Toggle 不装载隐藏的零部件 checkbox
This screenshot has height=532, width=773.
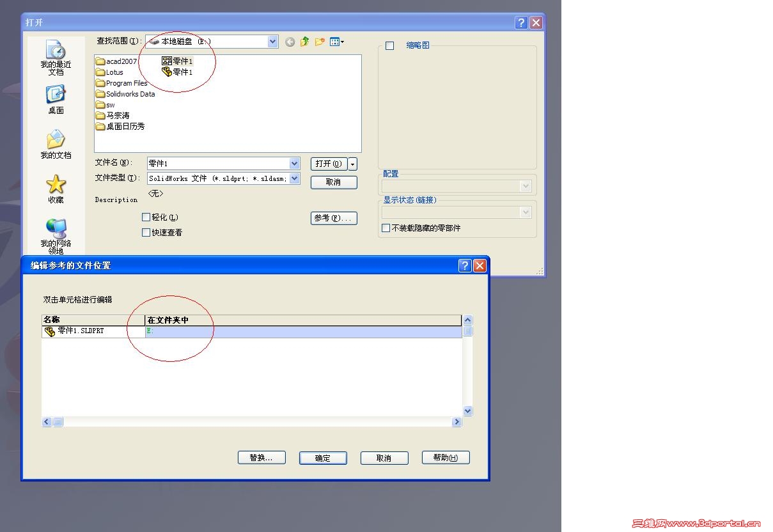pyautogui.click(x=386, y=228)
